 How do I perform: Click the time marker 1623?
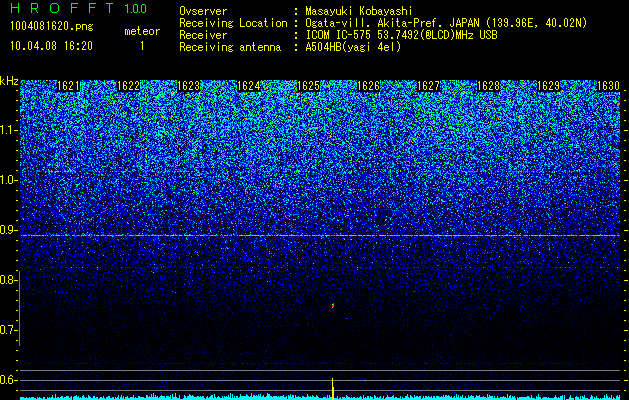[189, 86]
